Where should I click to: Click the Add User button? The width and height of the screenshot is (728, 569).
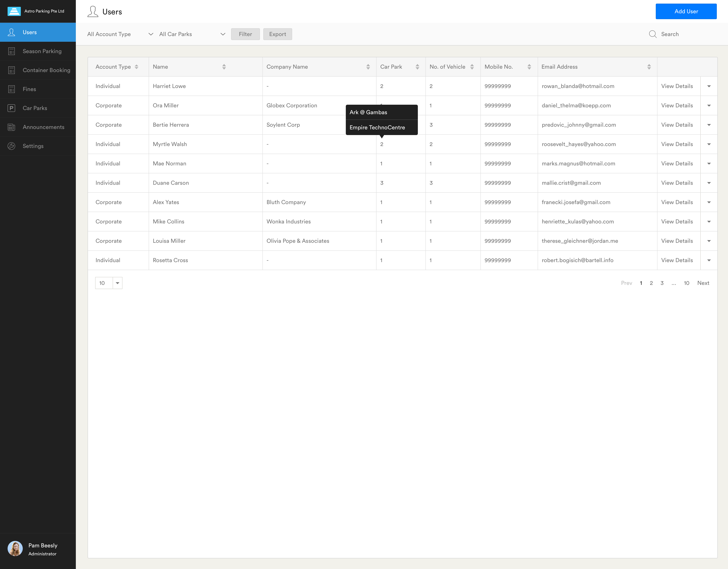click(686, 11)
